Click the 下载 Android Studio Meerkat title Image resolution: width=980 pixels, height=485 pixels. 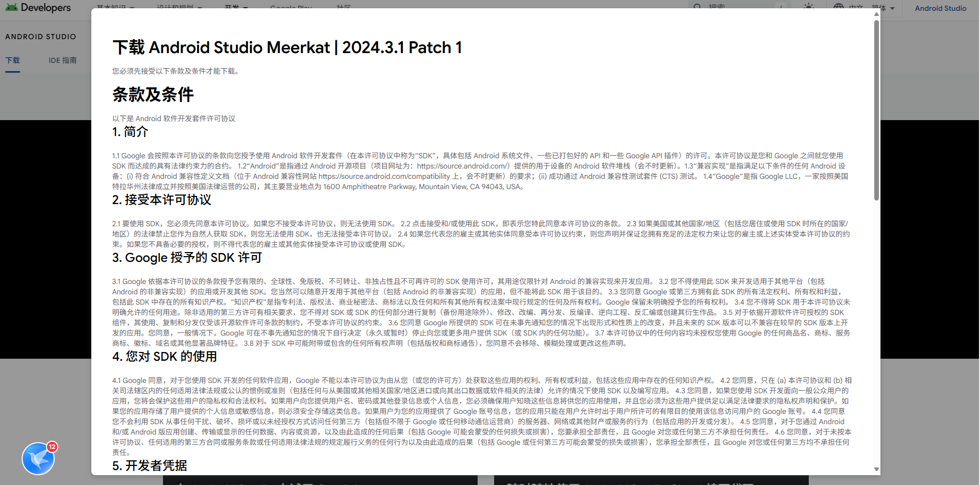tap(287, 47)
